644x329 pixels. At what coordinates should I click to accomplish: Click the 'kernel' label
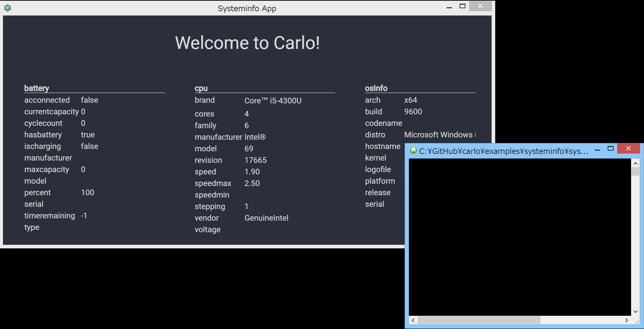point(376,158)
